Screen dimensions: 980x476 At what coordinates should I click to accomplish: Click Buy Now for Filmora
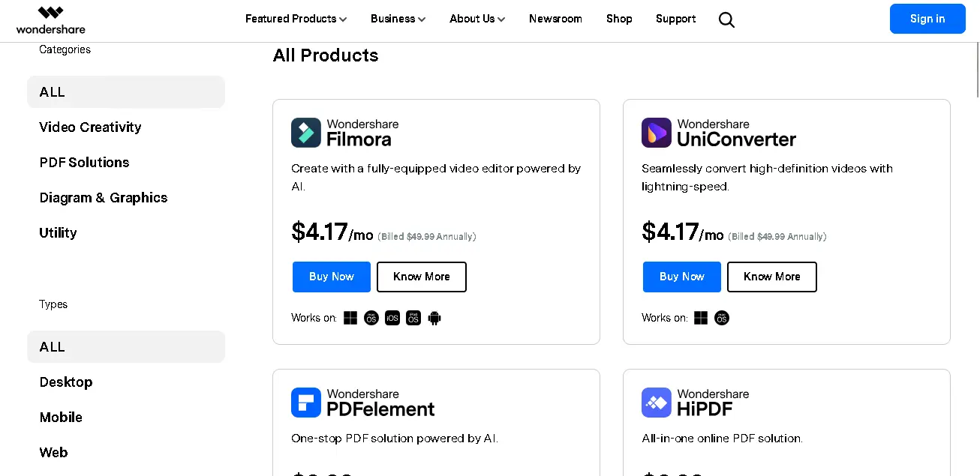pos(332,277)
